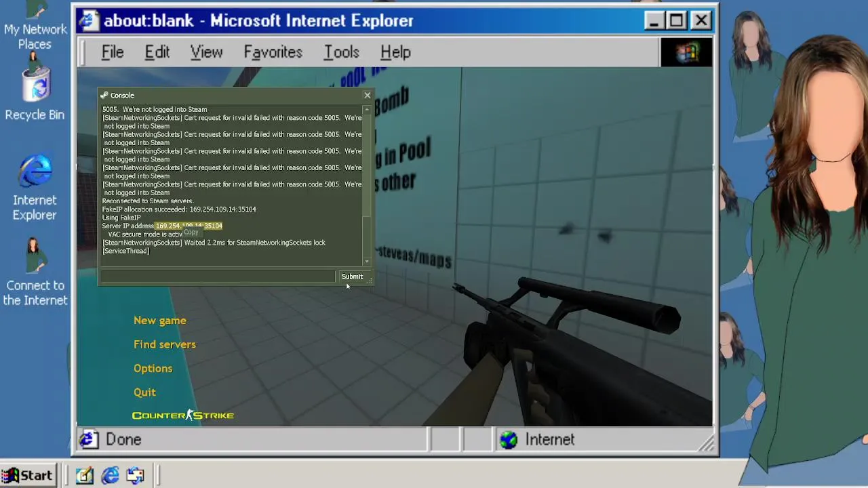Click the Internet Explorer title bar icon
Screen dimensions: 868x488
tap(88, 20)
